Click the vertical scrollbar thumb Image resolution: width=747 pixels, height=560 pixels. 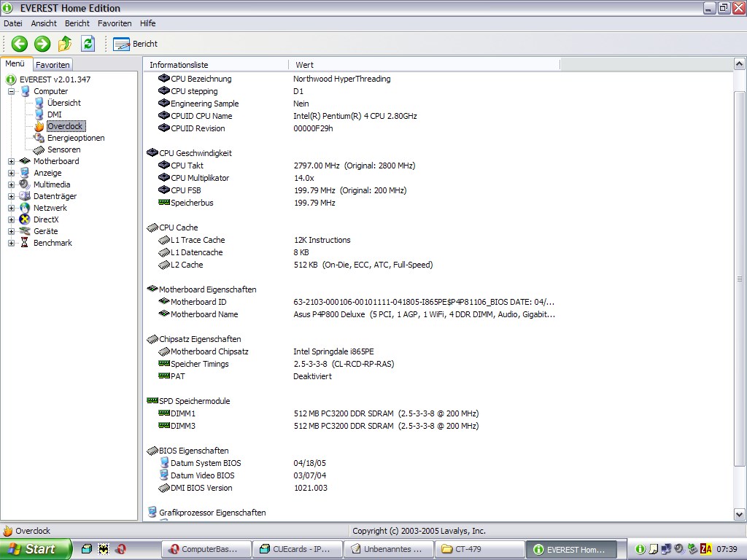(x=739, y=279)
